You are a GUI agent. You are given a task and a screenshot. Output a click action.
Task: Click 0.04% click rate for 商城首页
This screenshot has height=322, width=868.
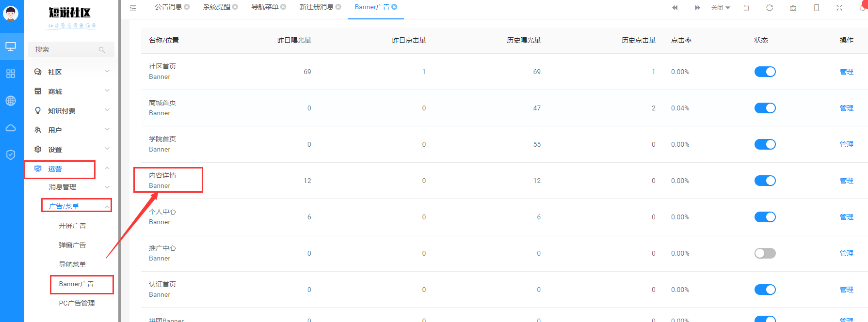click(x=680, y=108)
